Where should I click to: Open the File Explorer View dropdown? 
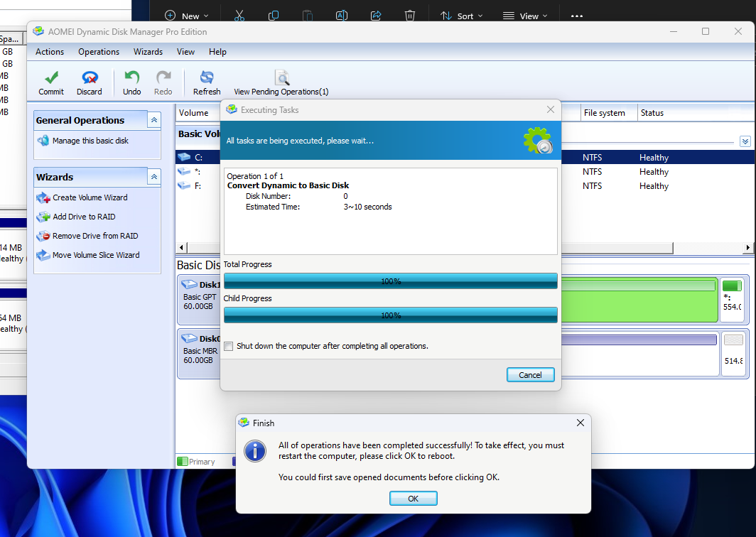pyautogui.click(x=525, y=16)
